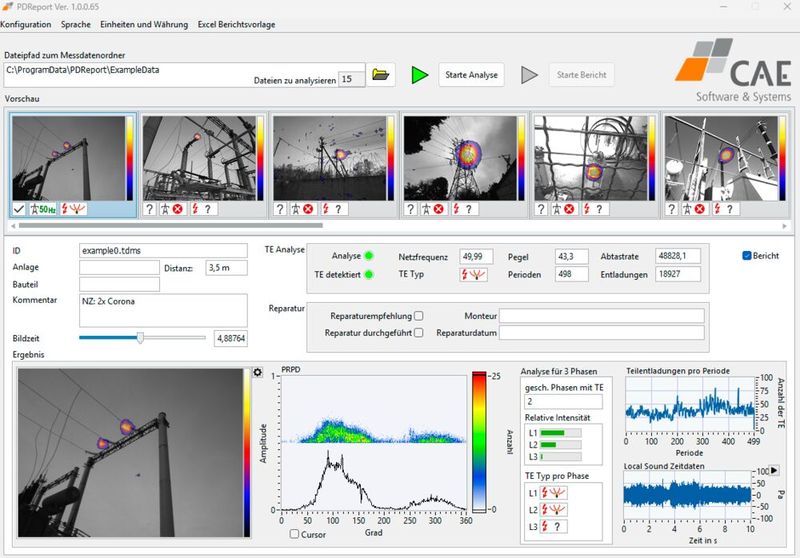Open image settings gear icon
Viewport: 800px width, 558px height.
click(258, 372)
